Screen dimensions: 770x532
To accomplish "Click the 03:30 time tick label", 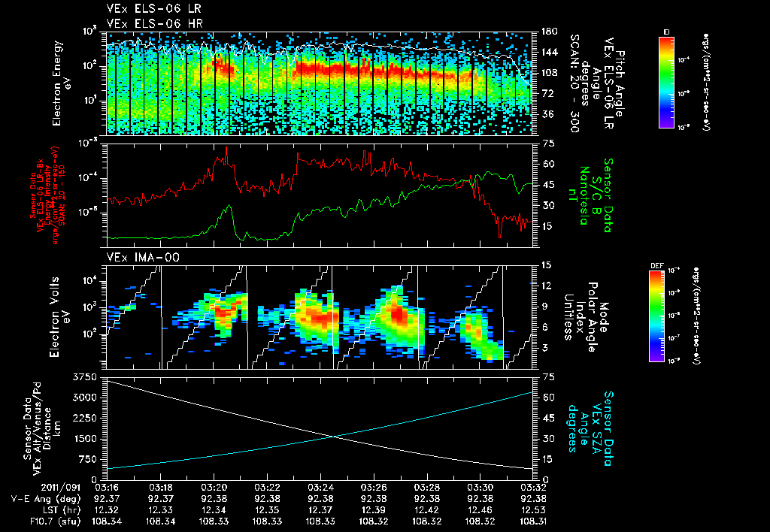I will (480, 488).
